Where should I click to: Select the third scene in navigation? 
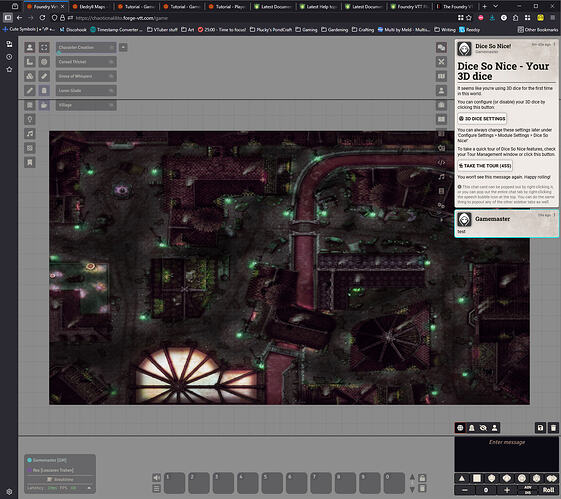click(x=86, y=76)
